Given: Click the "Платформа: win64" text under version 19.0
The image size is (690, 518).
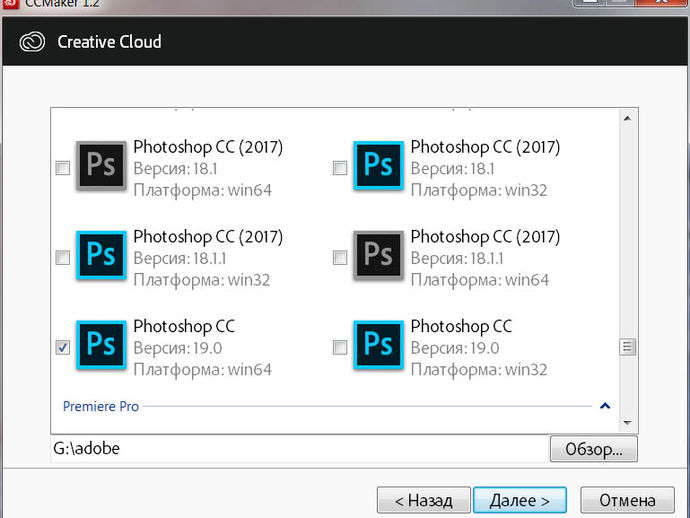Looking at the screenshot, I should pos(202,370).
